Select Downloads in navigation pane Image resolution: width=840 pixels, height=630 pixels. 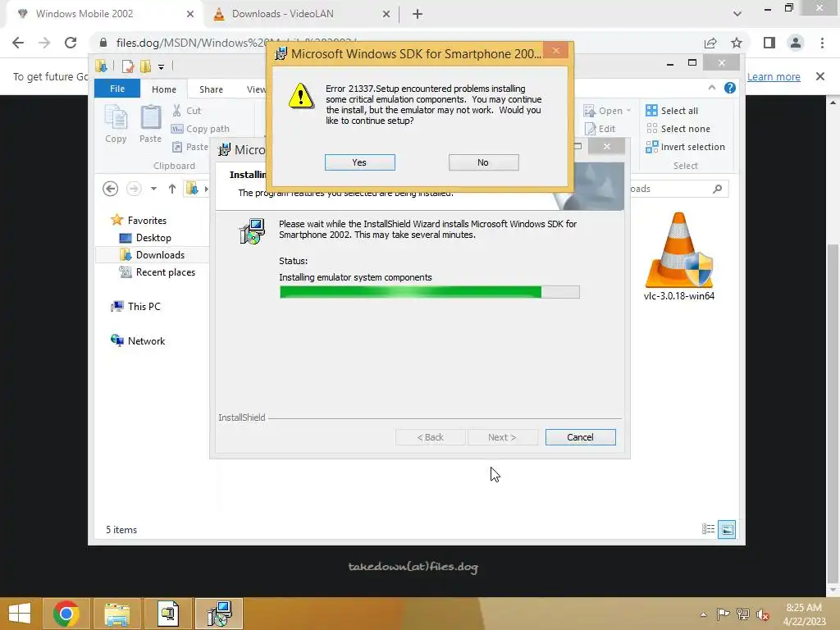(152, 255)
